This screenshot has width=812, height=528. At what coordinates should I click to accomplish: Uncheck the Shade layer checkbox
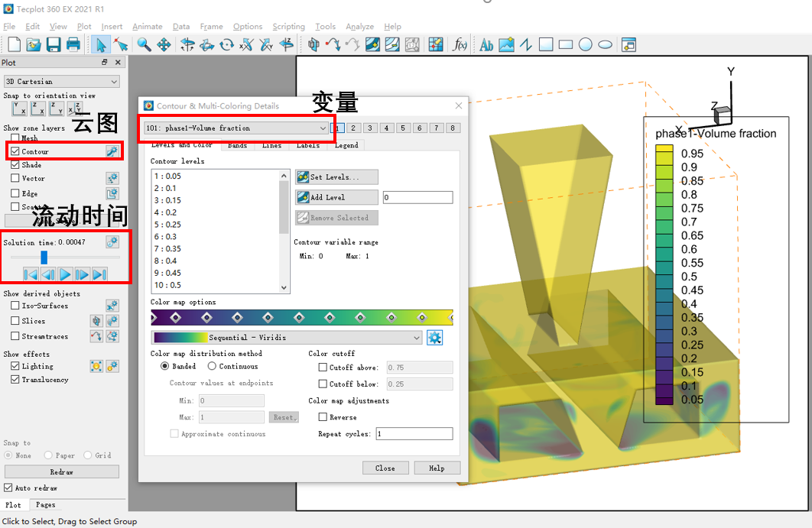point(15,164)
